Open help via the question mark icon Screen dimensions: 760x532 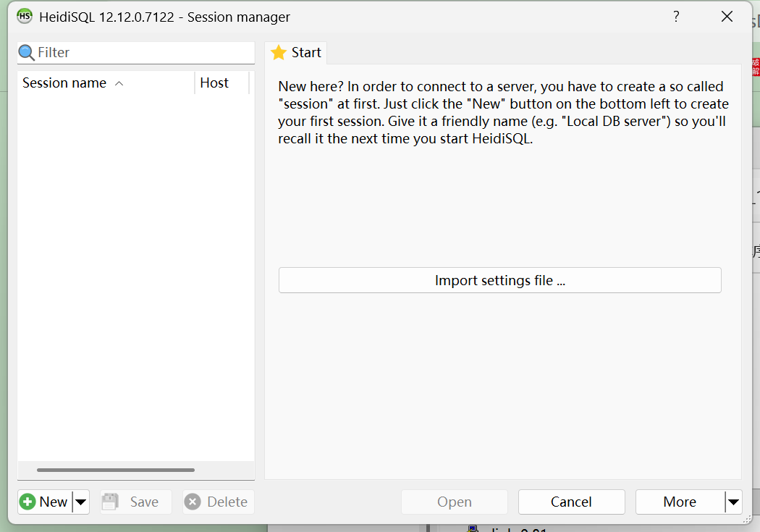[x=676, y=16]
